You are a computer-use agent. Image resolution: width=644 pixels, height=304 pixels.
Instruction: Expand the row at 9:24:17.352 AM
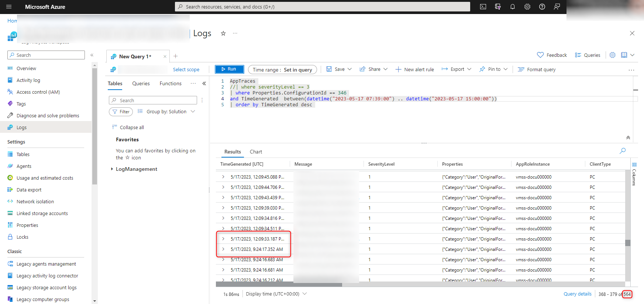(223, 249)
